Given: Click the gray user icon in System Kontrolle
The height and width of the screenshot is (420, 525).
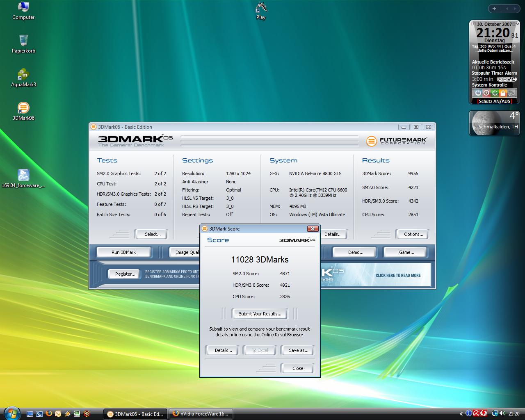Looking at the screenshot, I should 511,93.
